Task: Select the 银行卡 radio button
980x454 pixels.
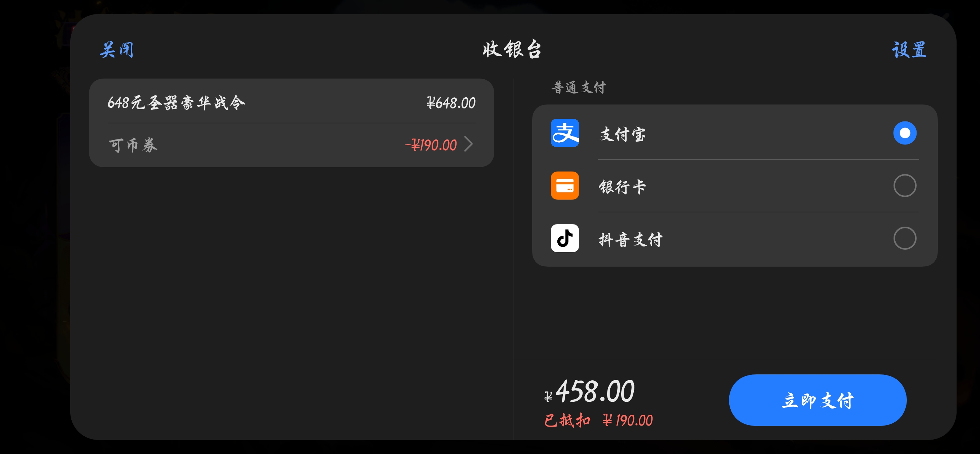Action: click(x=904, y=185)
